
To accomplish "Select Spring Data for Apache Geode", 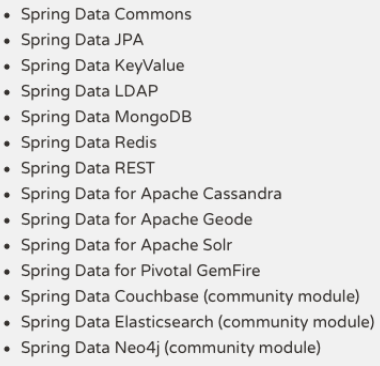I will (x=137, y=220).
